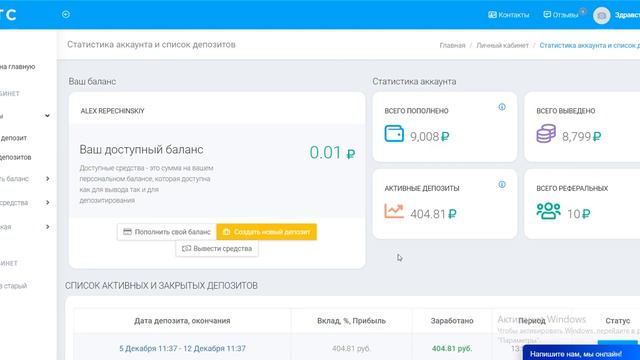Click coins icon in Всего выведено card
640x360 pixels.
pos(546,133)
